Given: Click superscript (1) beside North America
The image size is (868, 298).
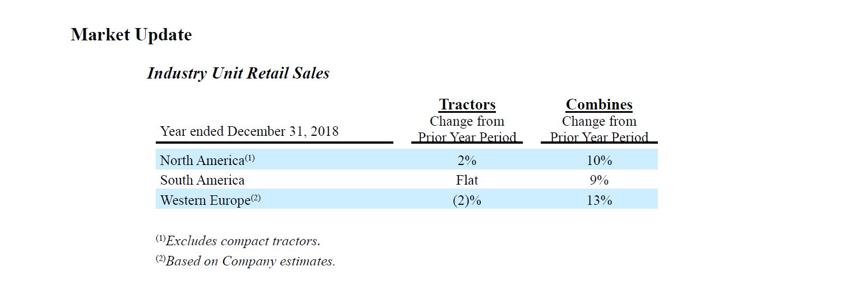Looking at the screenshot, I should pyautogui.click(x=250, y=158).
